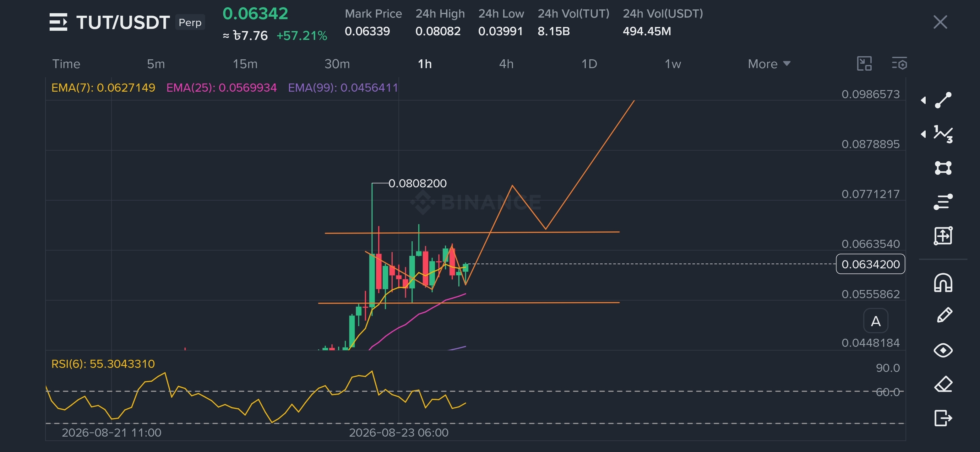Select the horizontal levels drawing tool

pos(943,202)
